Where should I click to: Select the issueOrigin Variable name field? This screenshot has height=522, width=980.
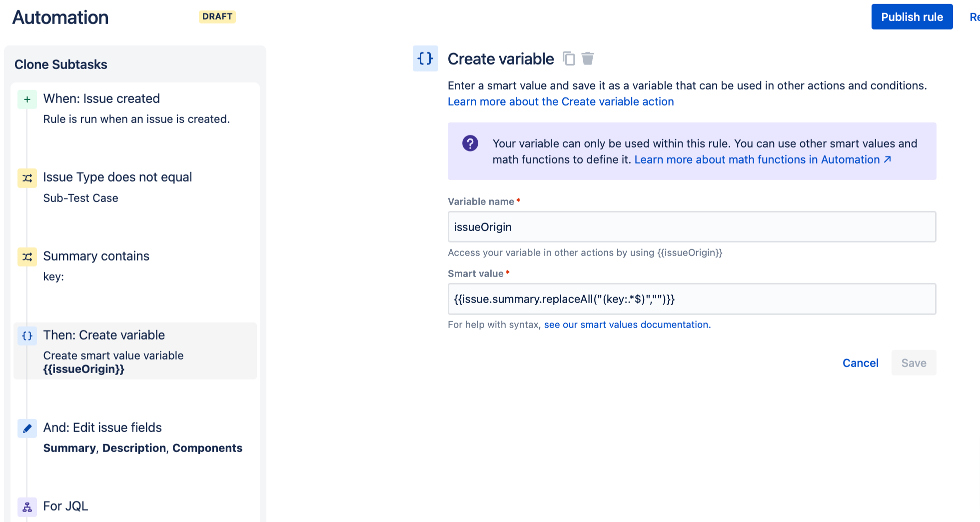(691, 227)
